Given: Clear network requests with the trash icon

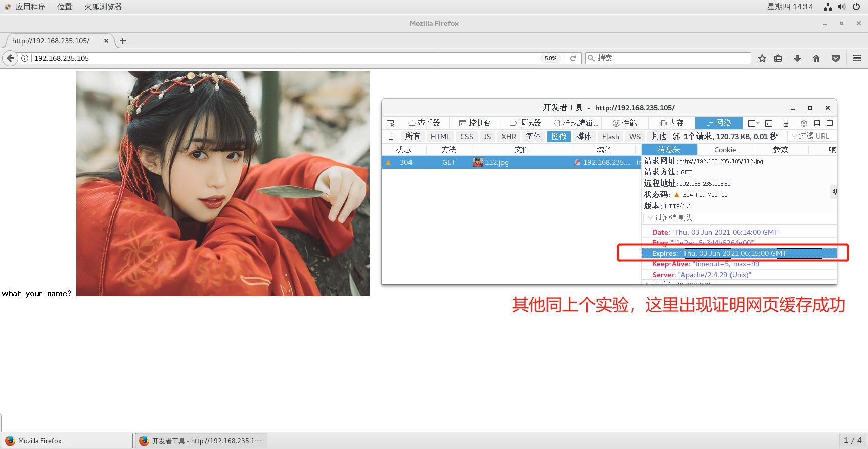Looking at the screenshot, I should click(x=391, y=137).
